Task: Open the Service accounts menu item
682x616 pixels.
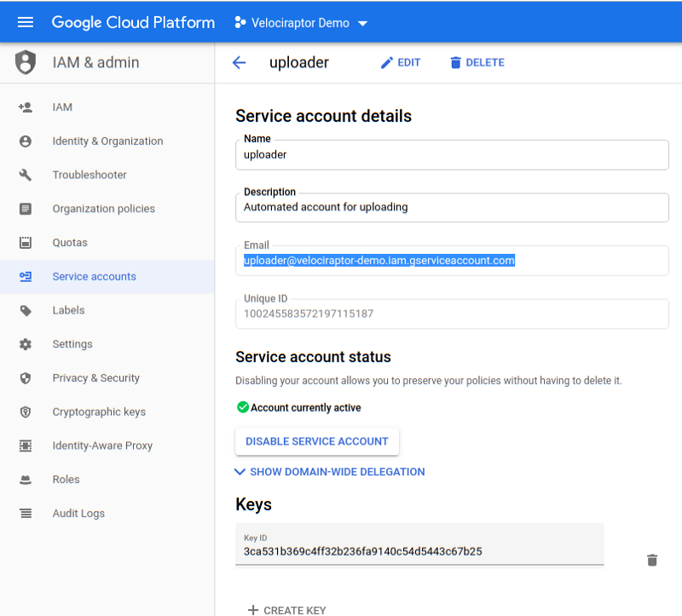Action: pyautogui.click(x=94, y=277)
